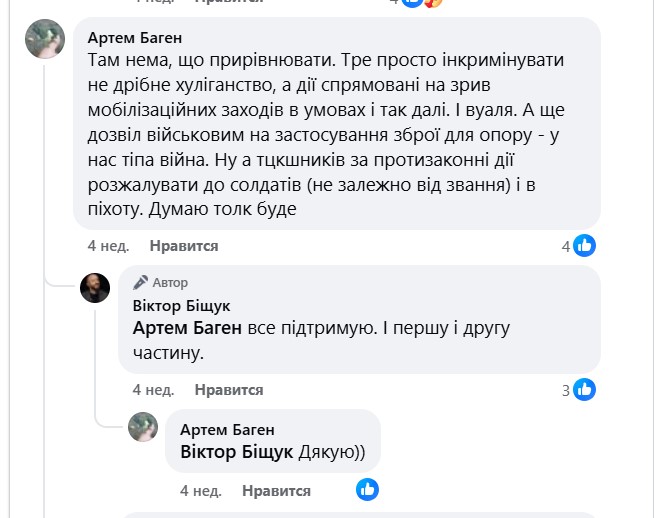Open the '4 нед.' timestamp under the 'Дякую))' reply

coord(200,491)
